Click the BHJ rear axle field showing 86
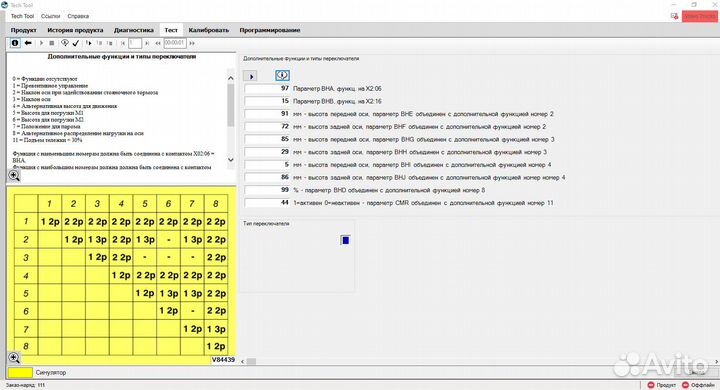Viewport: 720px width, 390px height. click(x=267, y=177)
